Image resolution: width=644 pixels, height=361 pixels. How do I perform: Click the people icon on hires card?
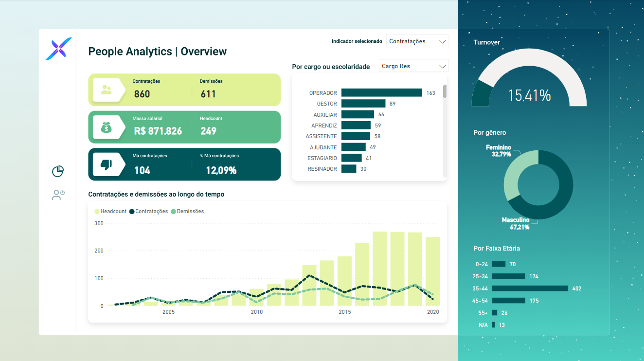pos(107,90)
